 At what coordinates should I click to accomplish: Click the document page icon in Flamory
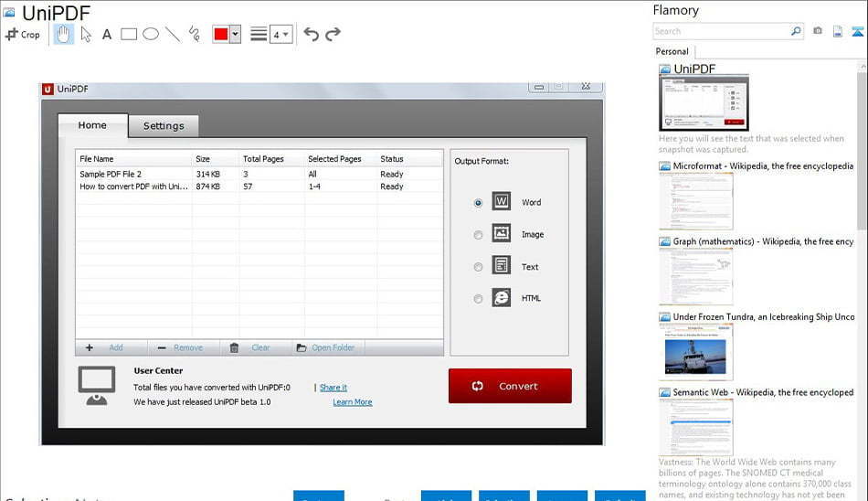(x=838, y=32)
